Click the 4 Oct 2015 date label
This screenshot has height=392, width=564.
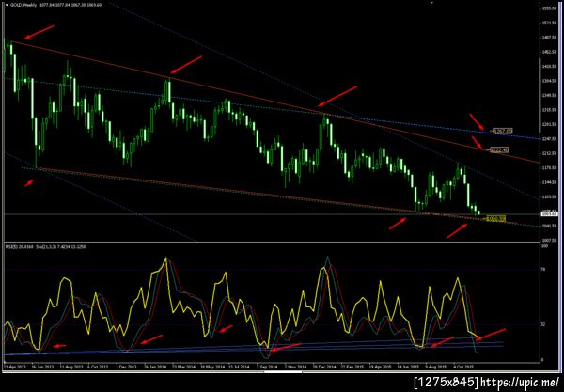462,368
